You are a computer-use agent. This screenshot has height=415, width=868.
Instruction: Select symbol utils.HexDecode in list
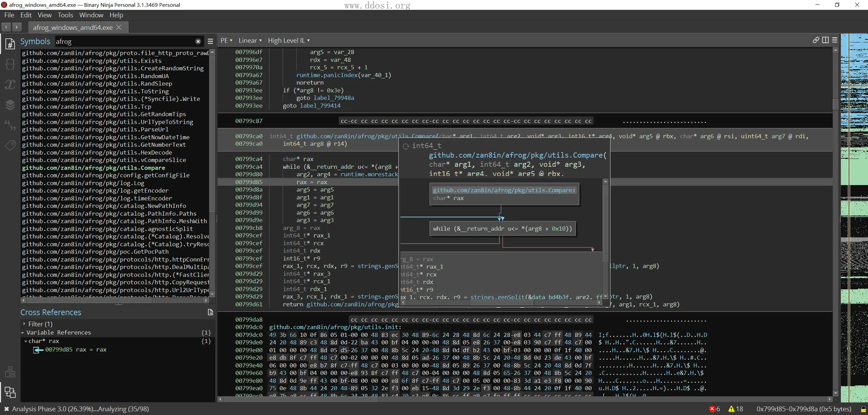(97, 152)
